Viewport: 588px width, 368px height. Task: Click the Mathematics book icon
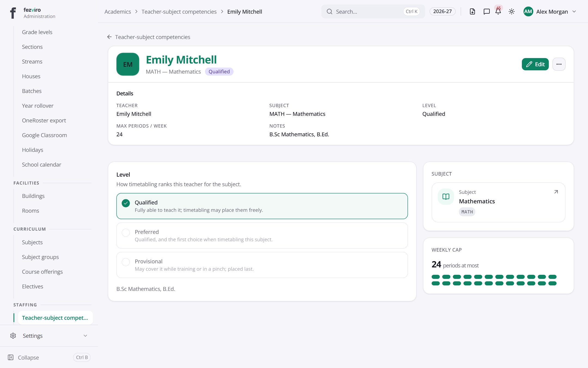point(446,197)
